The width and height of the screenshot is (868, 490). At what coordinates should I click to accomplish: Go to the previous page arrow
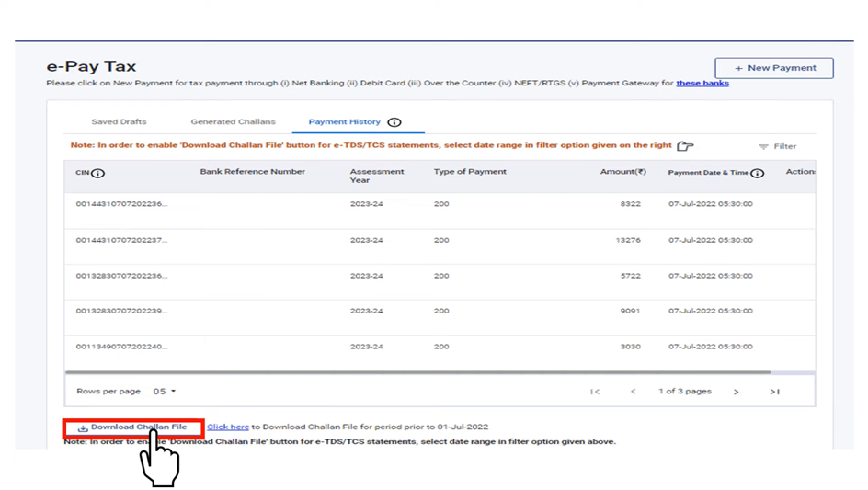[x=634, y=392]
